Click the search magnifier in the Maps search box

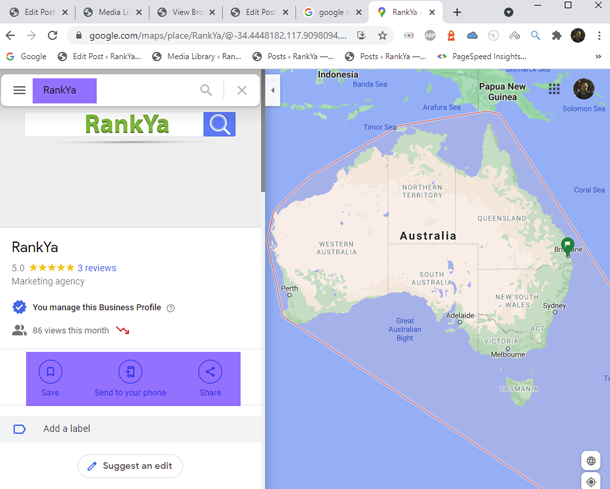(206, 90)
